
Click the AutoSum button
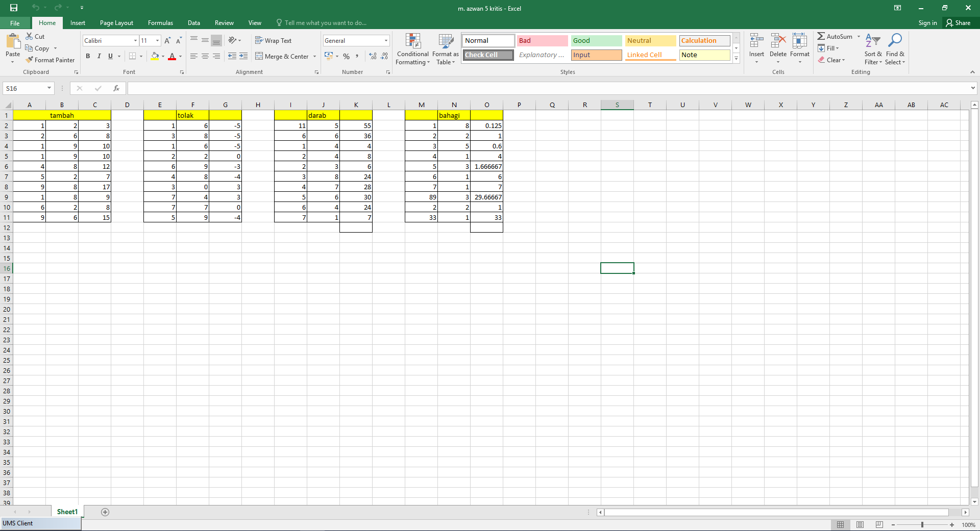835,37
